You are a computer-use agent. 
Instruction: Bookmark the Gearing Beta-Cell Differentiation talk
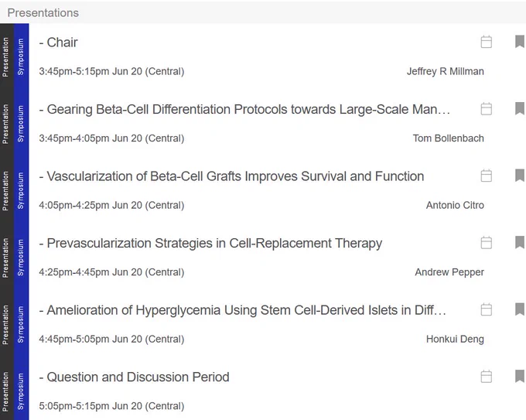520,108
